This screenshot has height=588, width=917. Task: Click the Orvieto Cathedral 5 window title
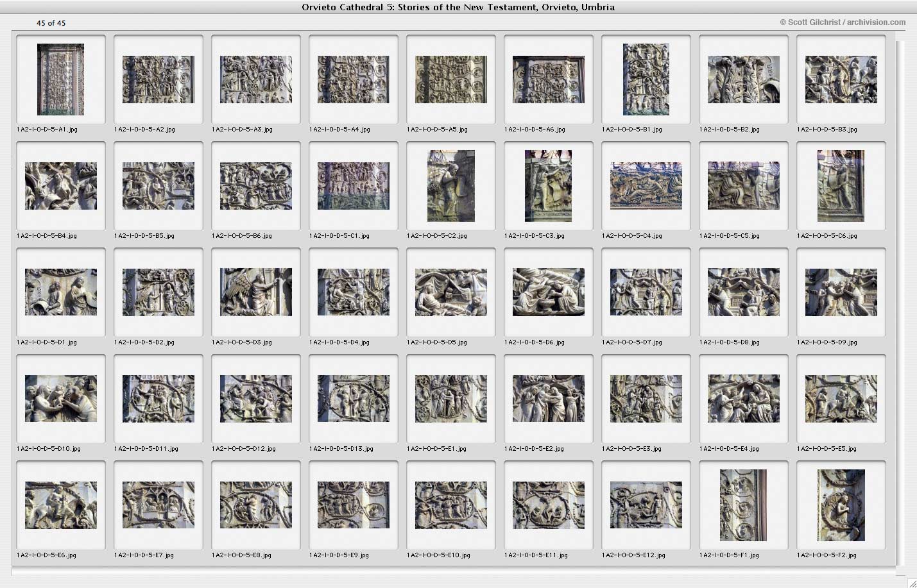click(458, 7)
